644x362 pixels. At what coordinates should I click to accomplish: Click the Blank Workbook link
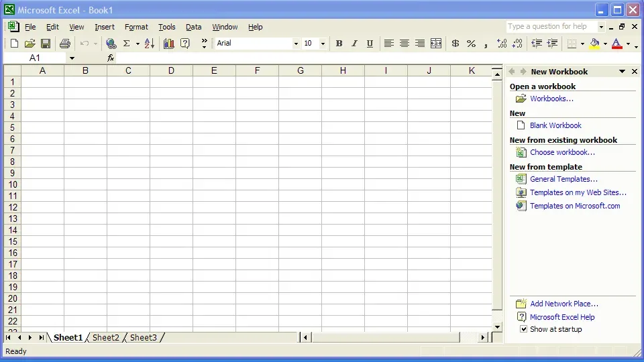pyautogui.click(x=555, y=125)
